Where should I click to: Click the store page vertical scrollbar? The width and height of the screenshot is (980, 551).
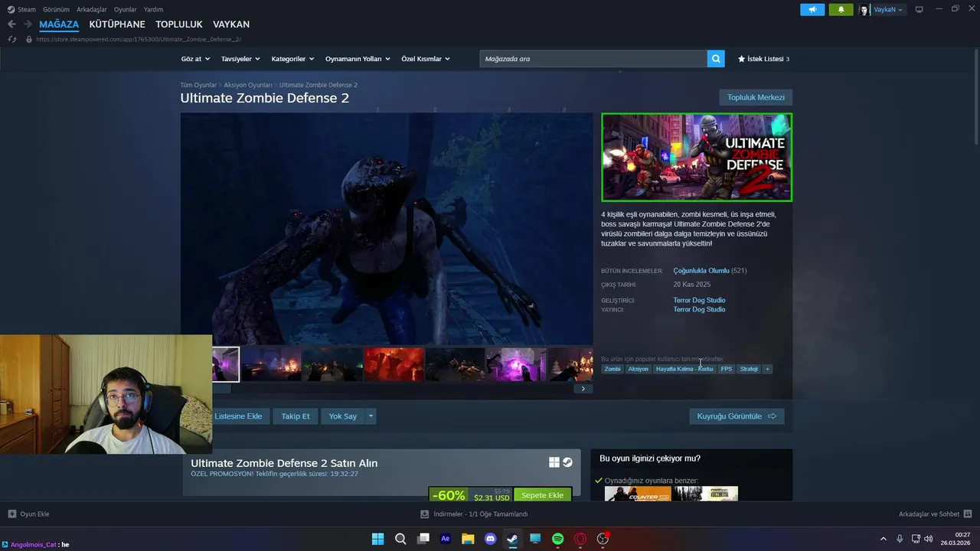[976, 96]
